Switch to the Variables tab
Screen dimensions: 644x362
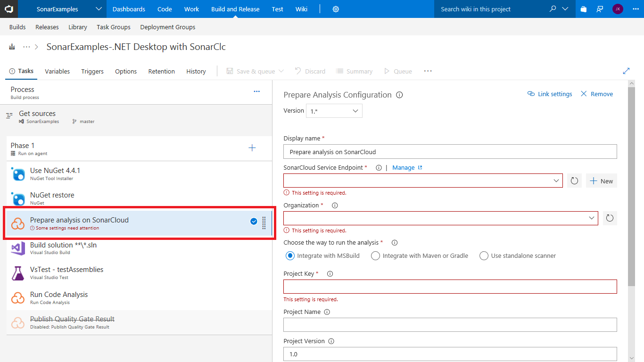tap(58, 72)
